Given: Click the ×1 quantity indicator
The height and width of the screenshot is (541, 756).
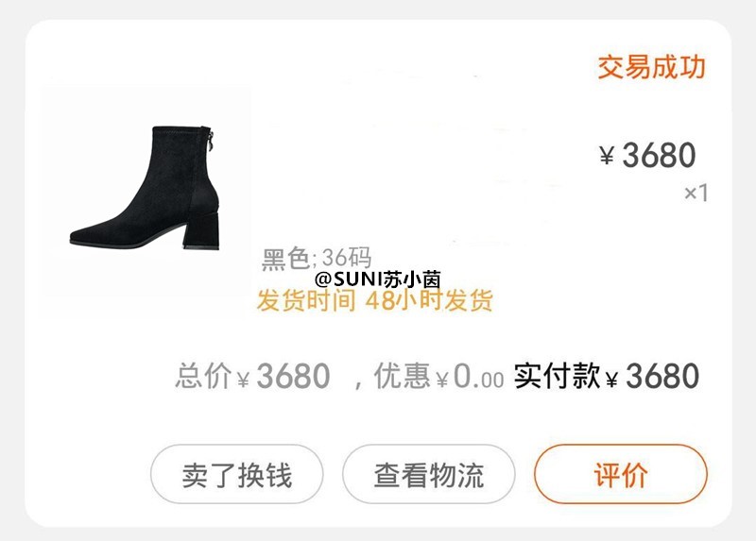Looking at the screenshot, I should pyautogui.click(x=696, y=194).
